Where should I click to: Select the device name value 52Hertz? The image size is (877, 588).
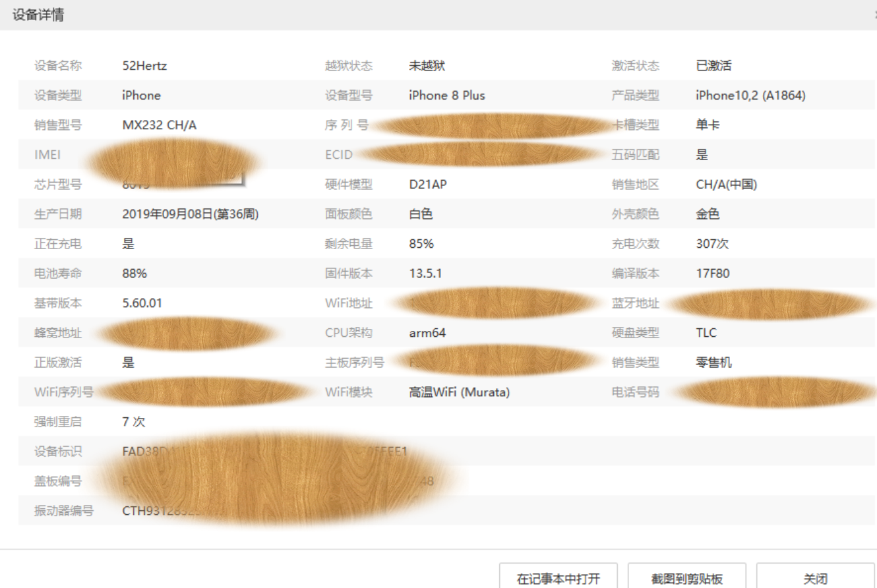[x=145, y=66]
